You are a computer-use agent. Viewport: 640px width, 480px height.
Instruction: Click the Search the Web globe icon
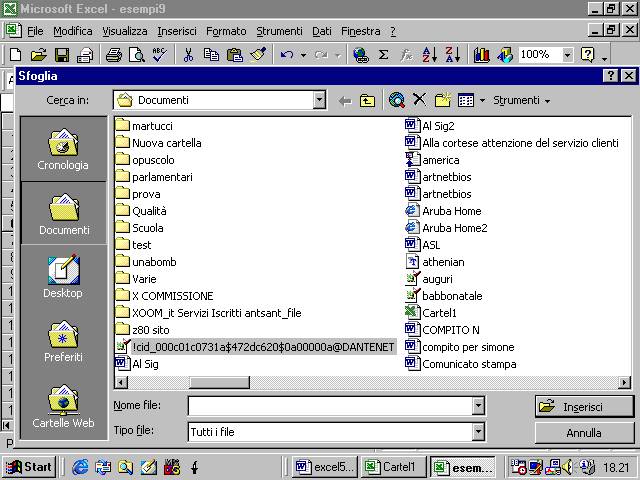tap(397, 100)
